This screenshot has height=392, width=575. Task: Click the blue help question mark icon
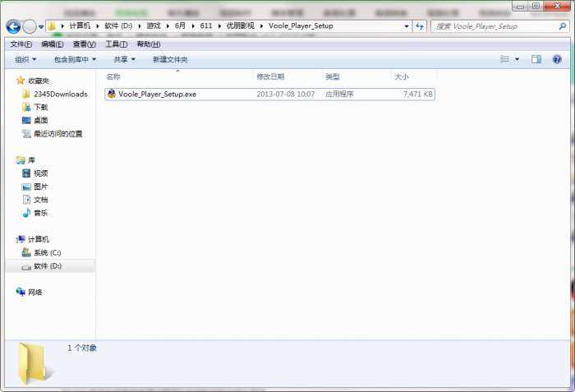point(557,59)
